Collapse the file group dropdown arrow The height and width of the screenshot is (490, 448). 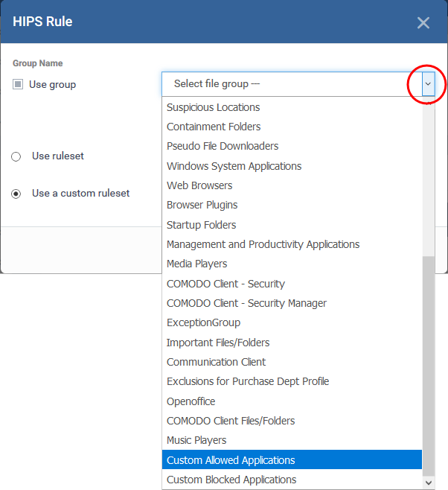tap(427, 84)
